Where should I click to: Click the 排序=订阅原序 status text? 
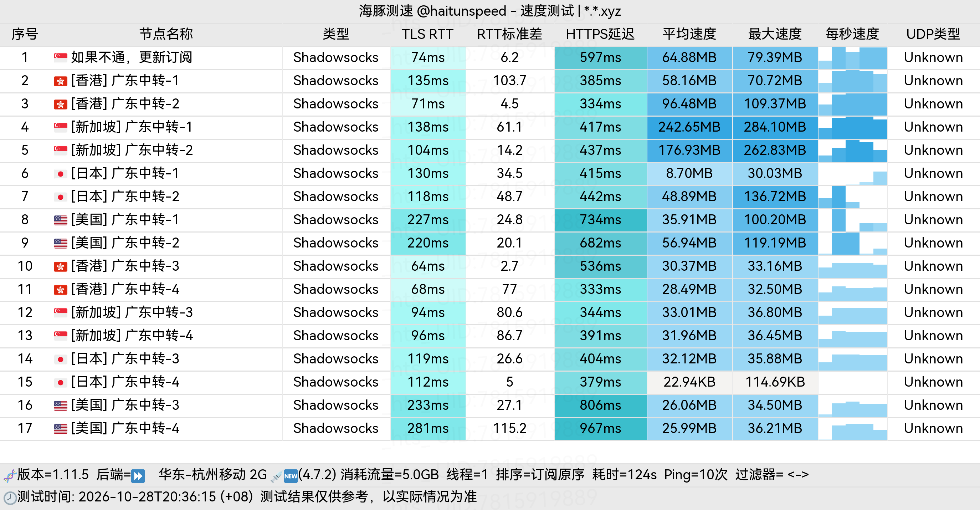click(540, 475)
